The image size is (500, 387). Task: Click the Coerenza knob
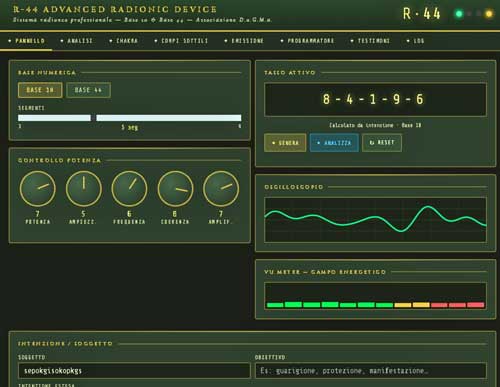(x=175, y=189)
